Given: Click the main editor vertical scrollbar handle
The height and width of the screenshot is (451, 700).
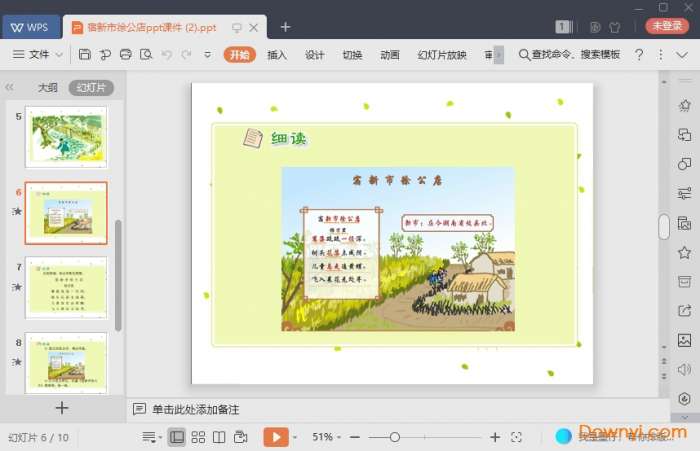Looking at the screenshot, I should 664,227.
